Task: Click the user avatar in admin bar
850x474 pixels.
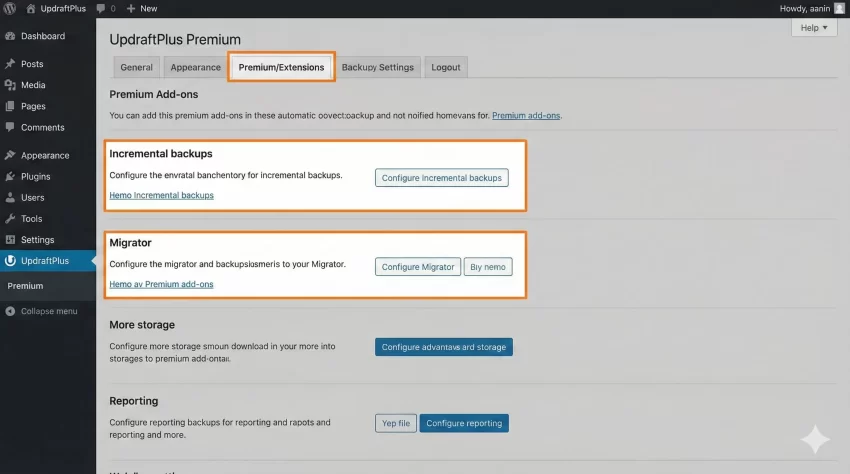Action: [x=839, y=8]
